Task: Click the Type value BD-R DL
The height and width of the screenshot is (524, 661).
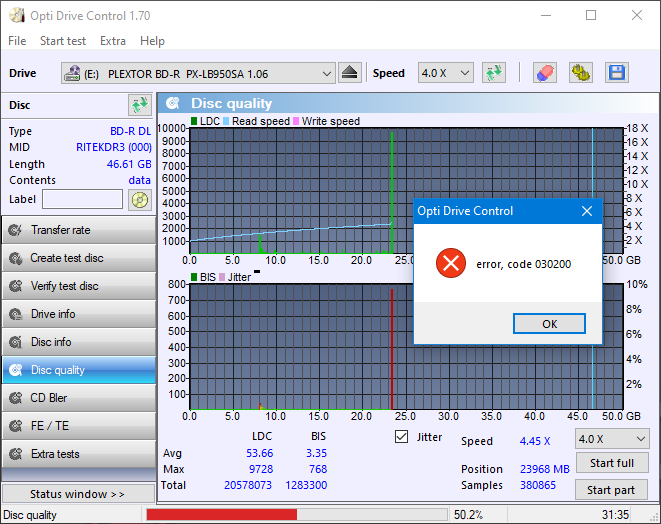Action: [130, 131]
